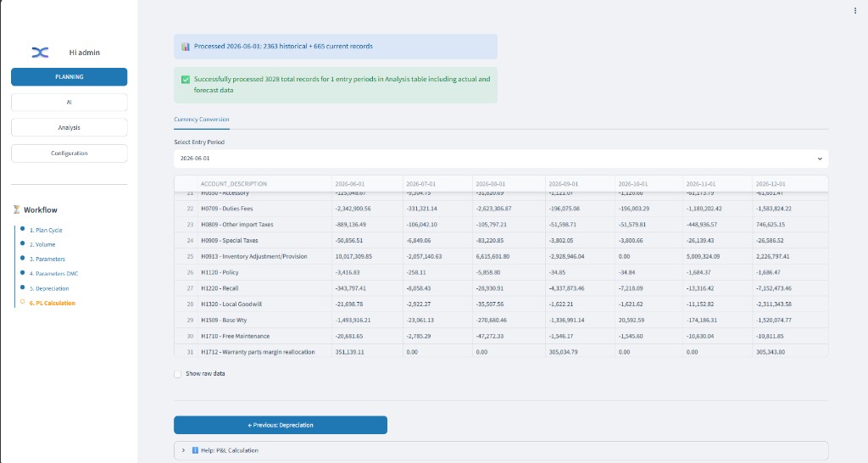Select the H1710 - Free Maintenance row
Screen dimensions: 868x463
click(501, 336)
